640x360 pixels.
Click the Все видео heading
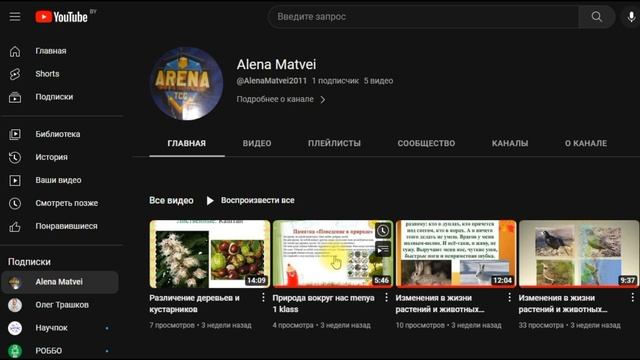(x=171, y=200)
